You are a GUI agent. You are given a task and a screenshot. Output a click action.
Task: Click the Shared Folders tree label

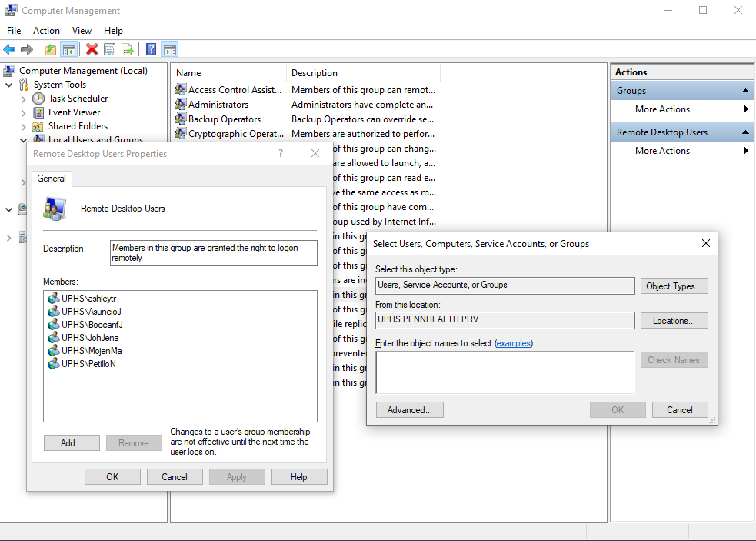pos(78,126)
